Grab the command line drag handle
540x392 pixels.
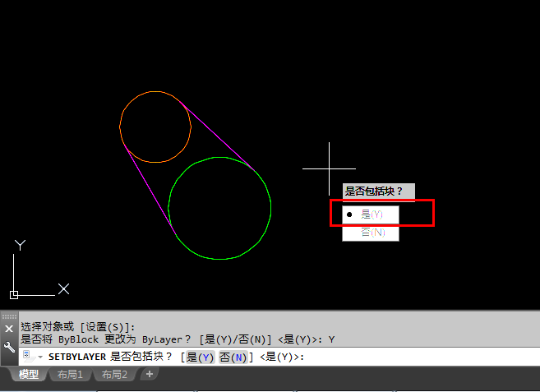[x=9, y=316]
